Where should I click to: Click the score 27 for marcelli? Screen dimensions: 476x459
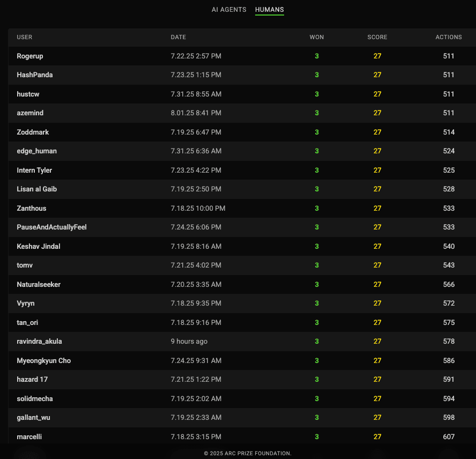[x=377, y=436]
